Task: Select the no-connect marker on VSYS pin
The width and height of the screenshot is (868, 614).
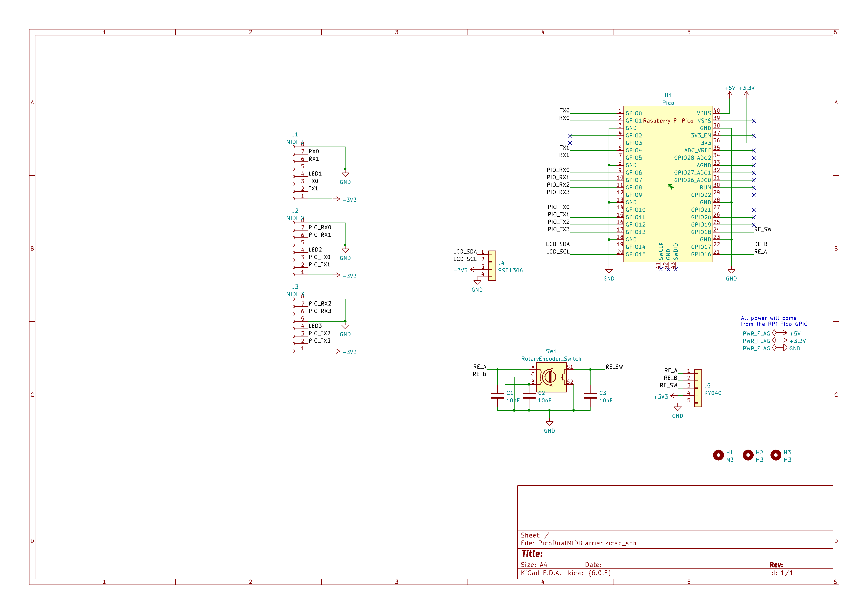Action: click(x=753, y=121)
